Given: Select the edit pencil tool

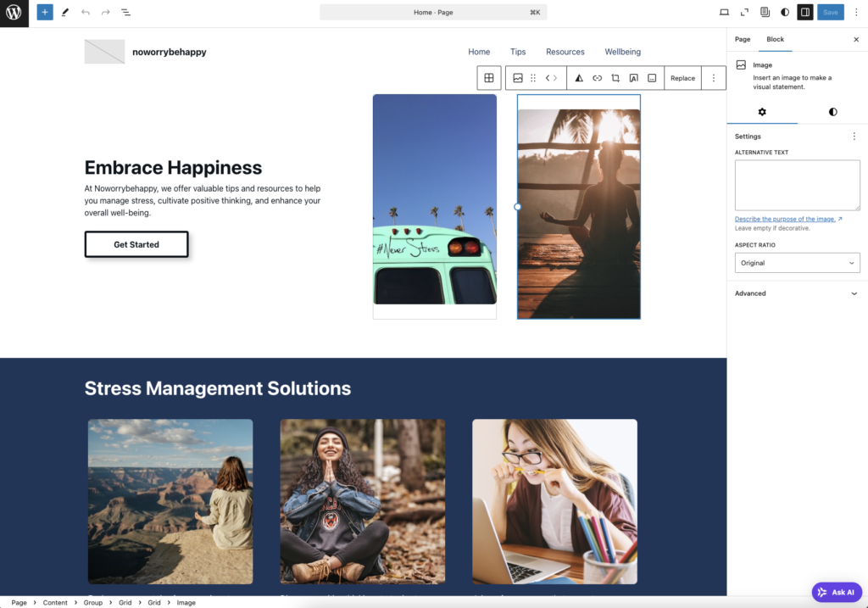Looking at the screenshot, I should tap(65, 12).
